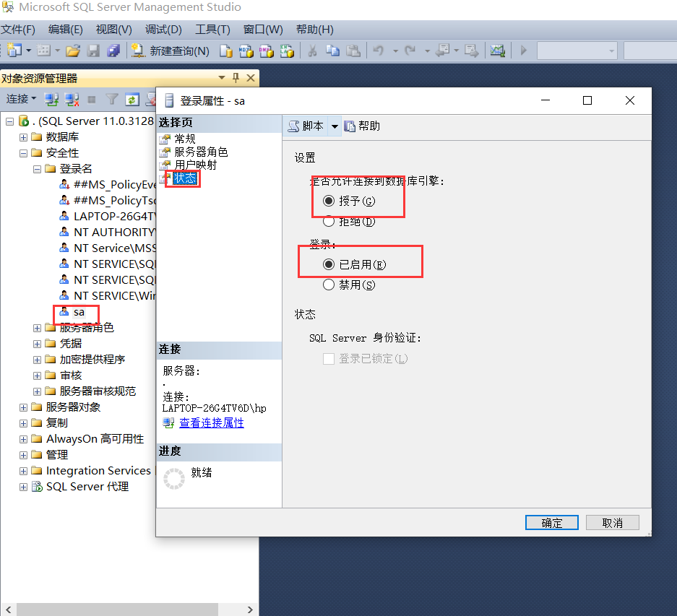Expand the 服务器对象 folder
This screenshot has height=616, width=677.
click(x=23, y=407)
